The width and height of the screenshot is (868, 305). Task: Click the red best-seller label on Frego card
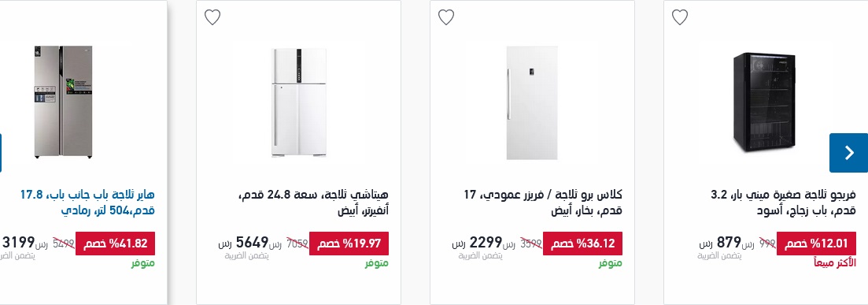(x=835, y=263)
